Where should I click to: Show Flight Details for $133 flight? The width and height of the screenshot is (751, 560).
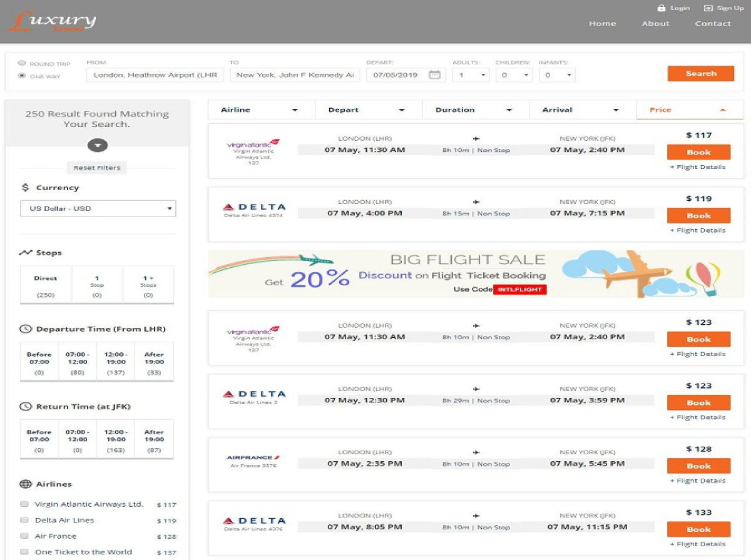(698, 544)
